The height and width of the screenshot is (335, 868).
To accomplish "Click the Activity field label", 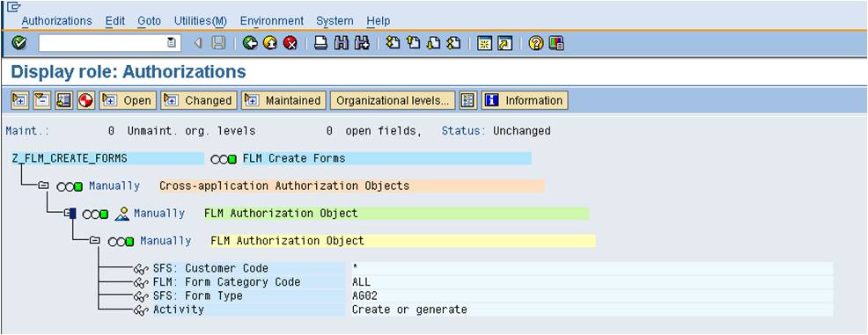I will tap(178, 310).
